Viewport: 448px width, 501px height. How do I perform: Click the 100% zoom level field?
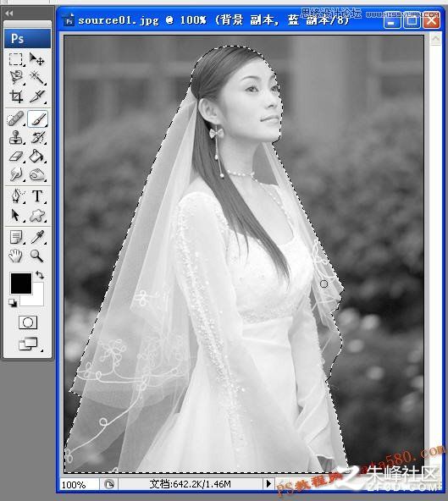pos(79,484)
